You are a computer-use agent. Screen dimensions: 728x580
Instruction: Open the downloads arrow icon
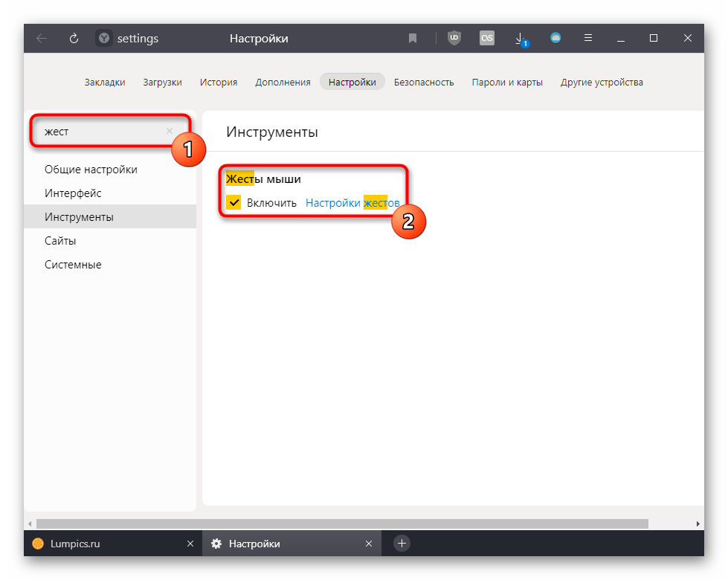pos(521,39)
